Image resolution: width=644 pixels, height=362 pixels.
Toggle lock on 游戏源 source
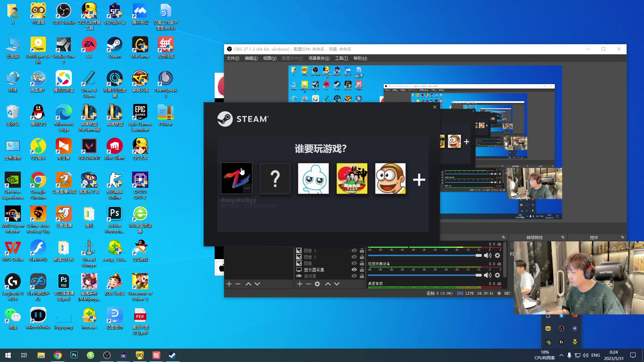pos(362,276)
